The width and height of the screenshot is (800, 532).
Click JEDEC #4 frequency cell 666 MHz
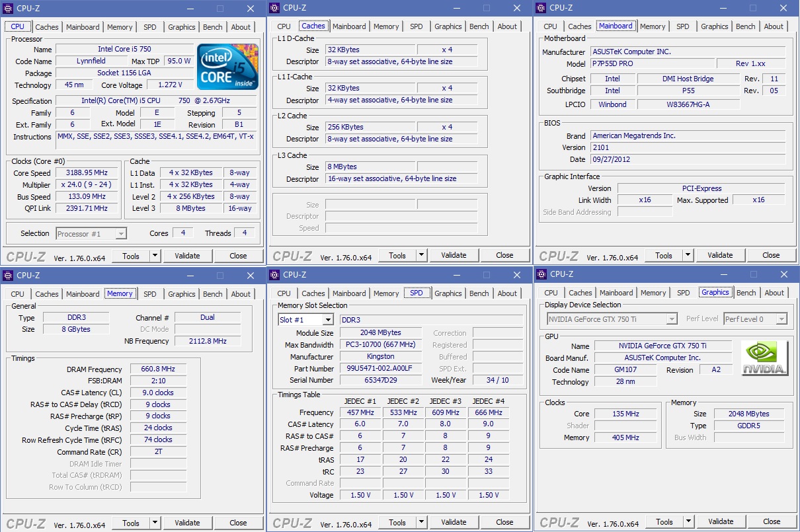(x=489, y=412)
